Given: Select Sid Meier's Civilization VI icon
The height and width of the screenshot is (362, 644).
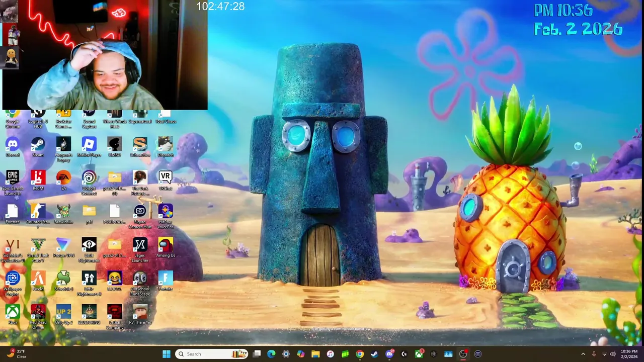Looking at the screenshot, I should point(13,250).
